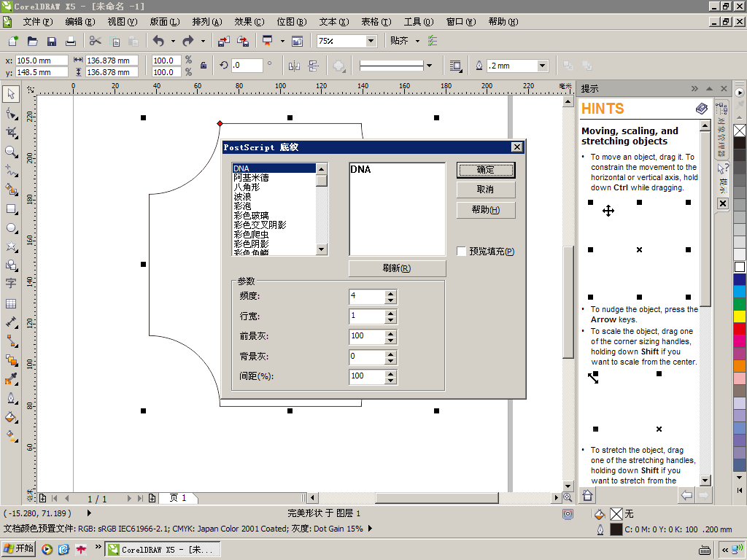Open the 工具(O) menu

(419, 22)
